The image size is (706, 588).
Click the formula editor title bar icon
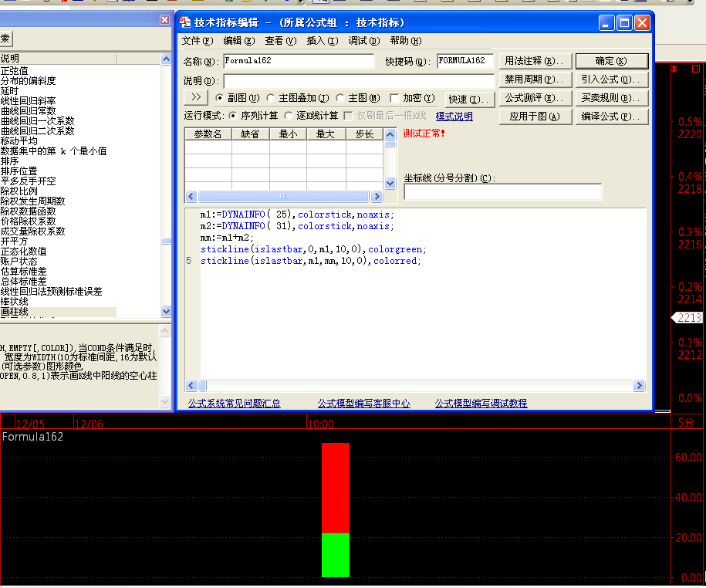(185, 22)
